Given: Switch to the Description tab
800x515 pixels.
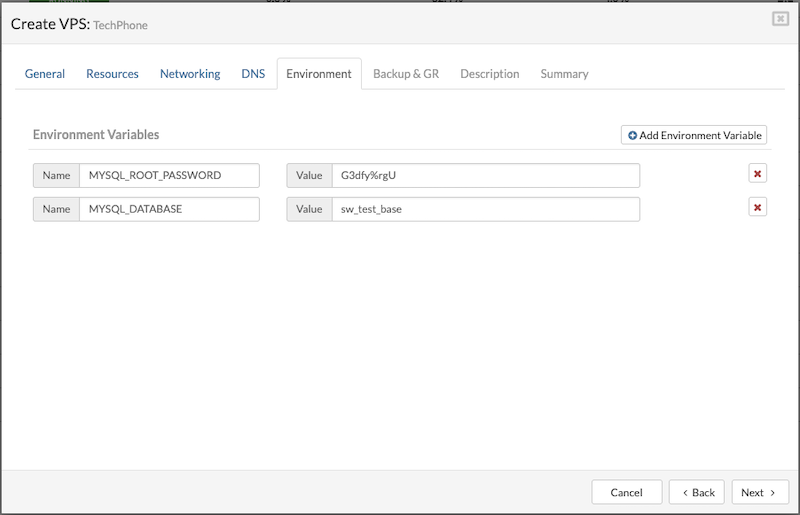Looking at the screenshot, I should (489, 74).
